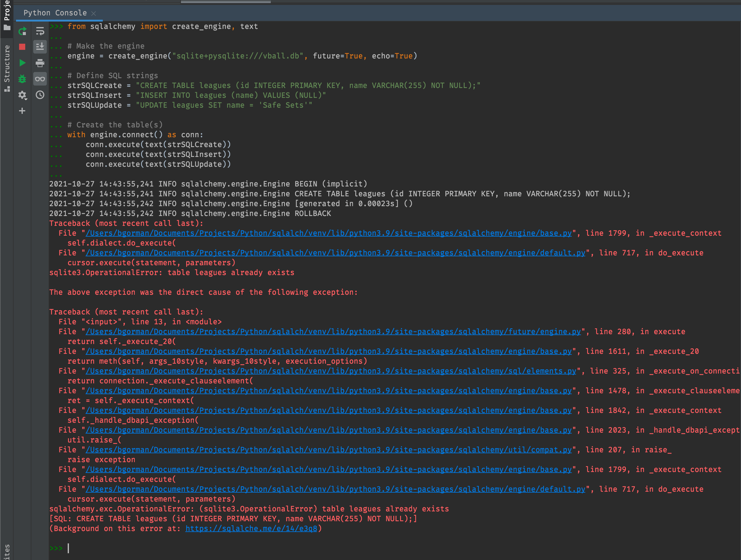This screenshot has width=741, height=560.
Task: Open the Project tool window stripe
Action: [7, 10]
